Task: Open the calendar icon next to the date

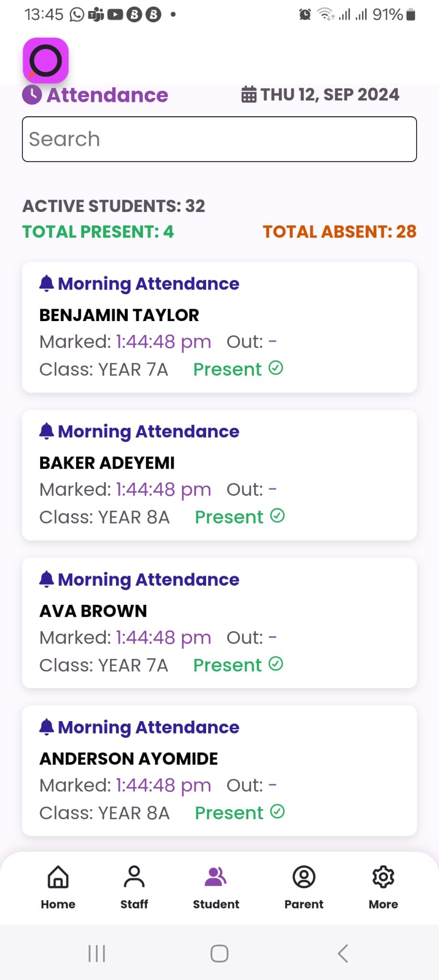Action: (249, 94)
